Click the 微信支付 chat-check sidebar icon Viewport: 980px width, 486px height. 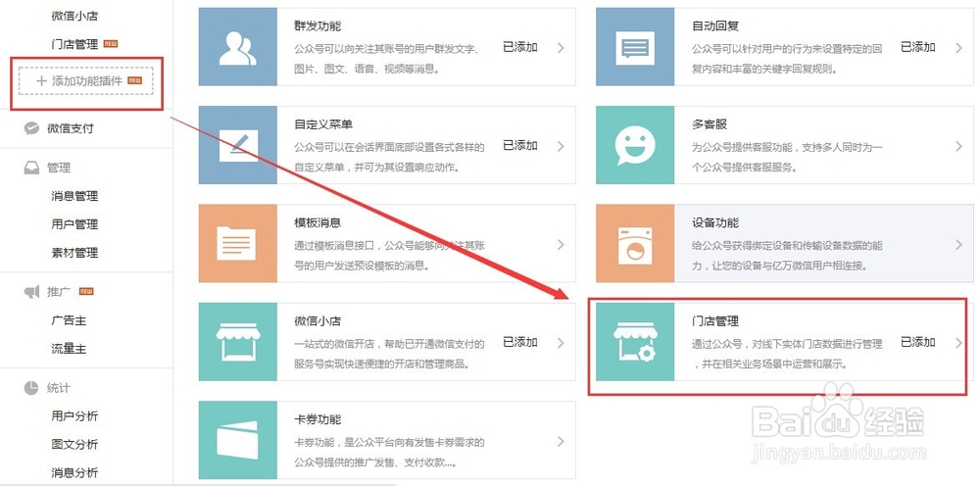click(x=31, y=128)
